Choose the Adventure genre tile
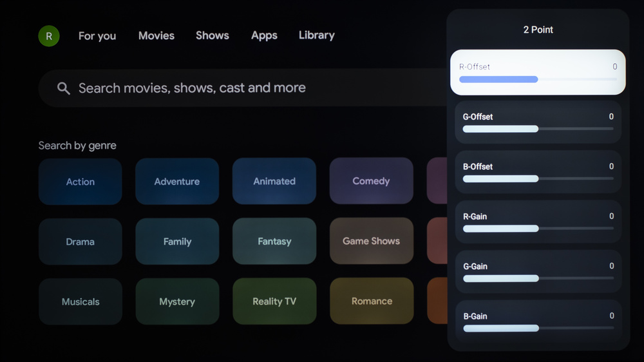The height and width of the screenshot is (362, 644). (177, 182)
